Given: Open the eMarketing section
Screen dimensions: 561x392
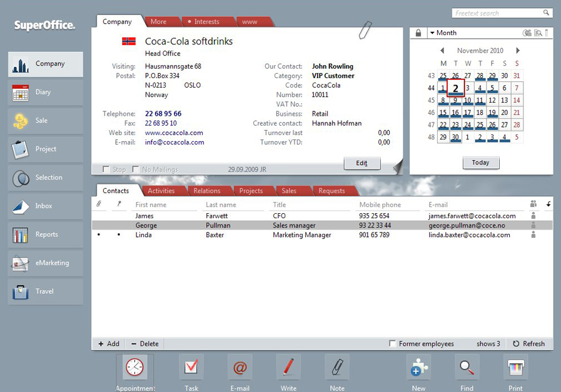Looking at the screenshot, I should pyautogui.click(x=46, y=263).
